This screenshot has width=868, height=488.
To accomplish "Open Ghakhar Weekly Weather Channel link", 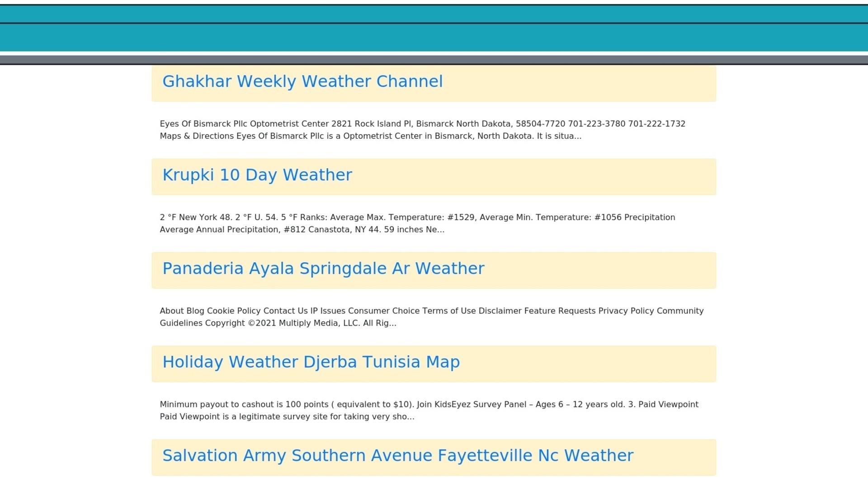I will coord(302,81).
